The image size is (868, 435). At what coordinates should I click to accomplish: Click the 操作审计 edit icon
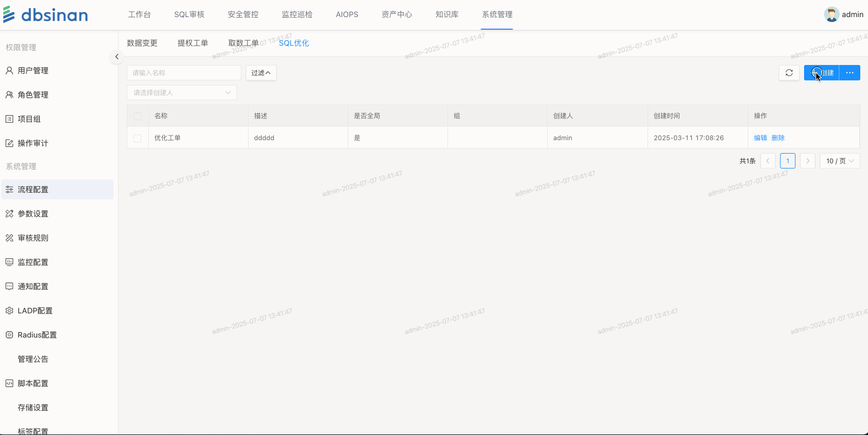click(9, 143)
